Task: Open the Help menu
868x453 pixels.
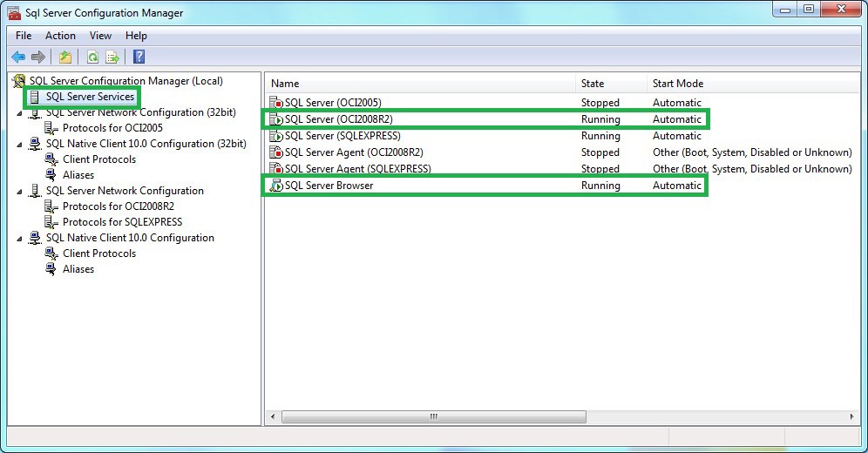Action: coord(136,36)
